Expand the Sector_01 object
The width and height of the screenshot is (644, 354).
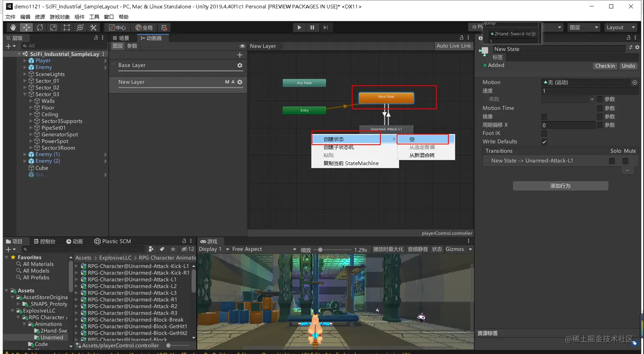[25, 81]
